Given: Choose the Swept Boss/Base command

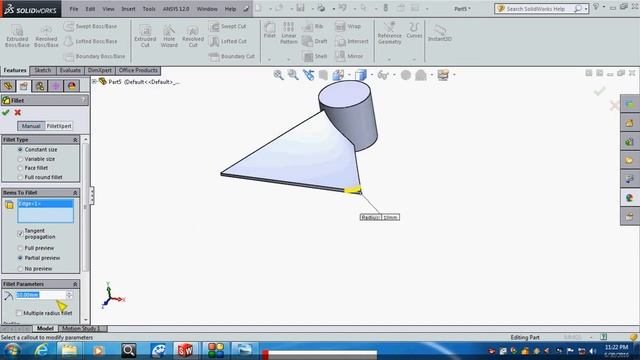Looking at the screenshot, I should [90, 26].
